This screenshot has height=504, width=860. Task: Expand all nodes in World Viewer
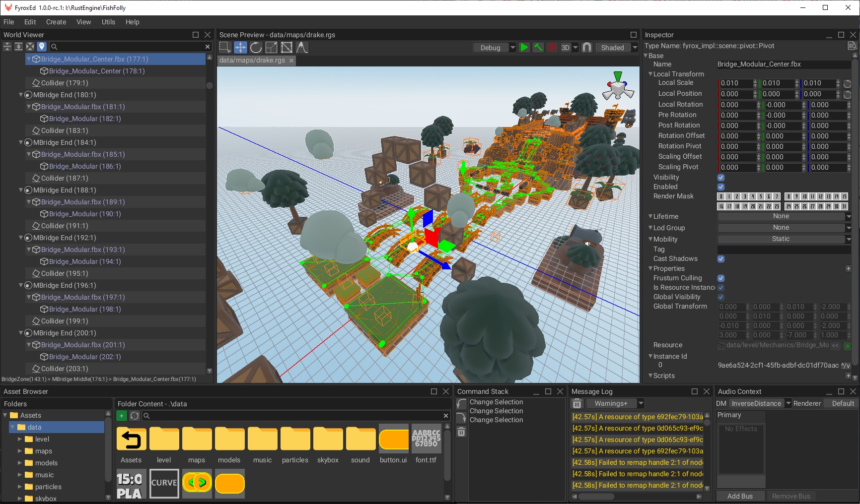(x=18, y=47)
